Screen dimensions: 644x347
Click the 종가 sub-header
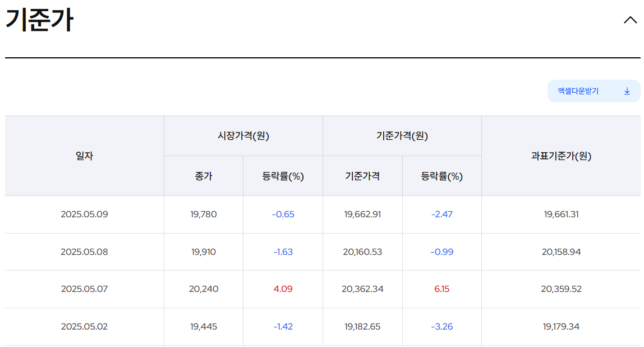[203, 176]
